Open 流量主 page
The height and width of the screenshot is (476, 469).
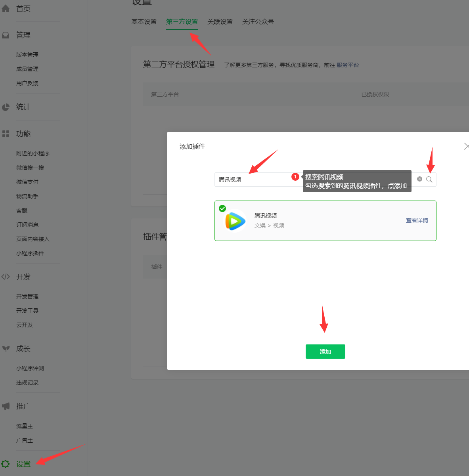click(25, 426)
